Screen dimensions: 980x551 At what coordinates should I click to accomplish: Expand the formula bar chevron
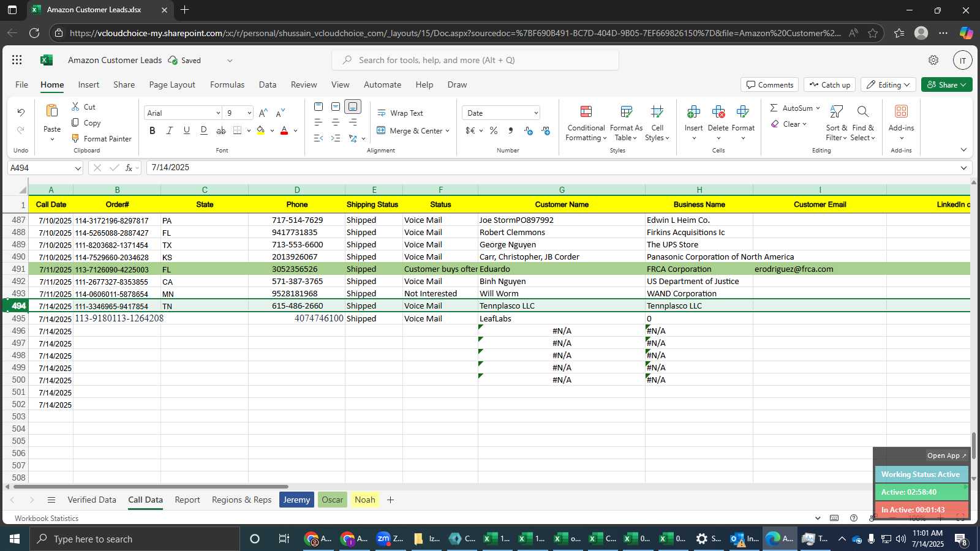click(x=963, y=168)
